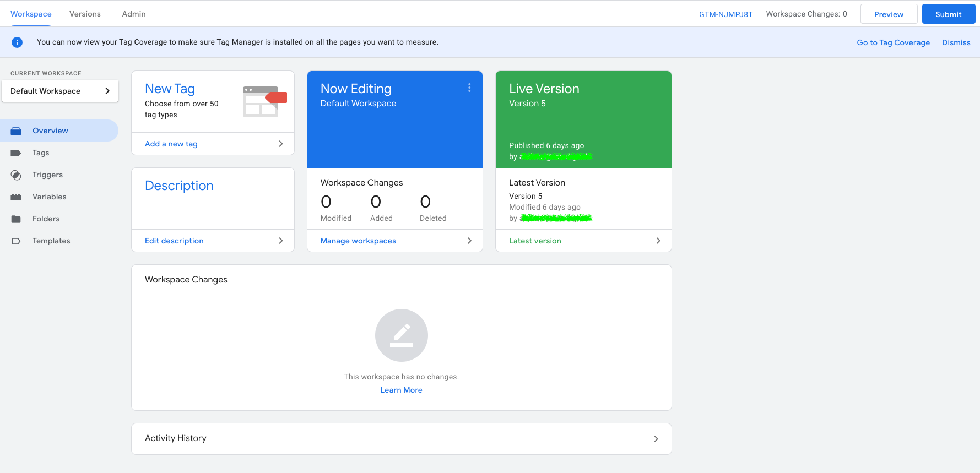Click 'Version 5' under Latest Version
The height and width of the screenshot is (473, 980).
(x=526, y=196)
